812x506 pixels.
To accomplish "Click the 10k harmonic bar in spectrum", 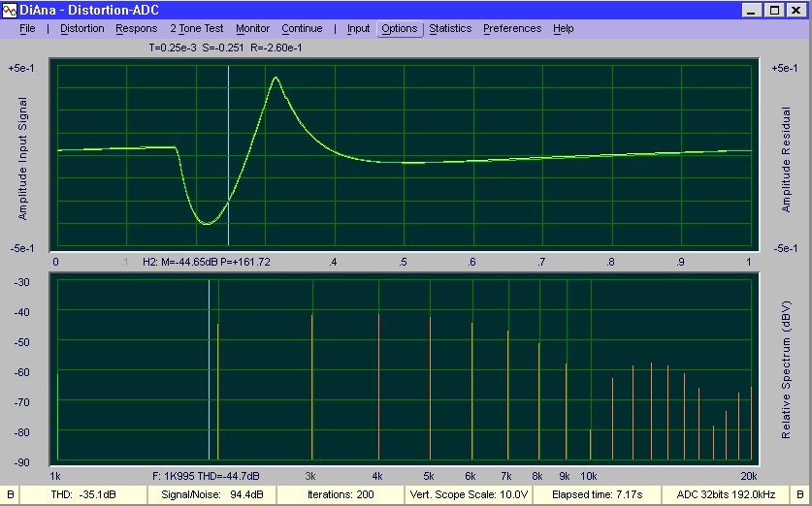I will click(x=591, y=444).
